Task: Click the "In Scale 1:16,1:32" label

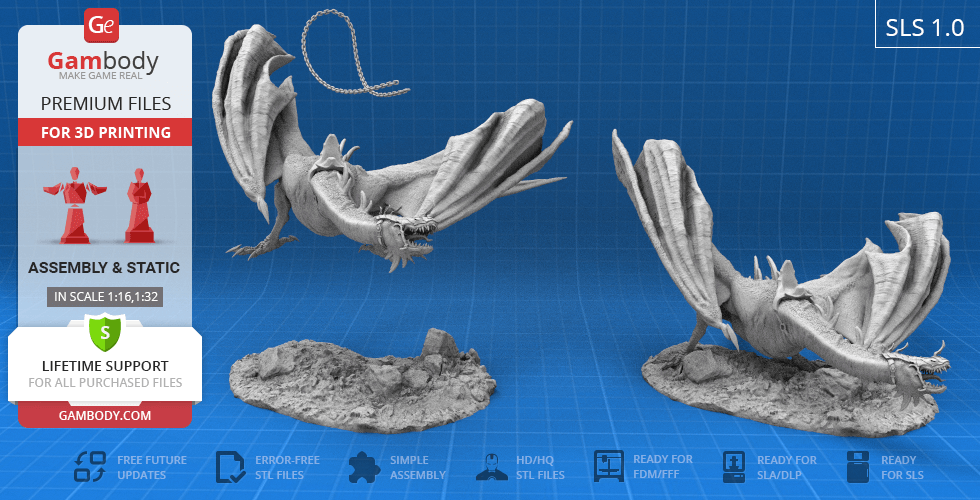Action: coord(105,296)
